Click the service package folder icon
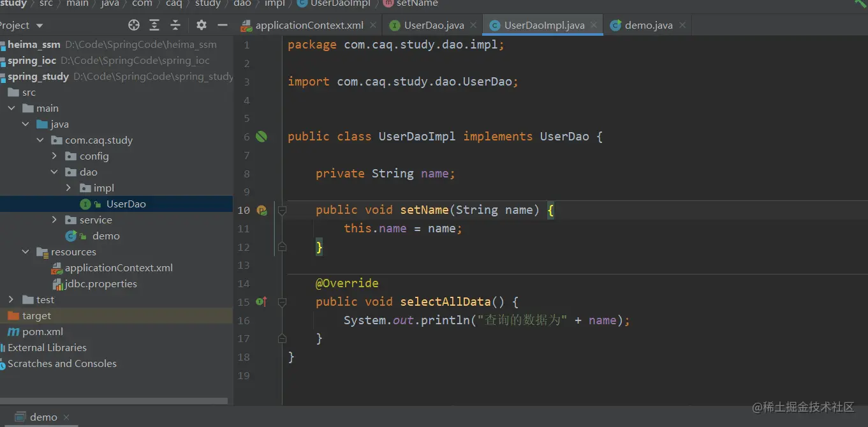Viewport: 868px width, 427px height. (x=71, y=220)
